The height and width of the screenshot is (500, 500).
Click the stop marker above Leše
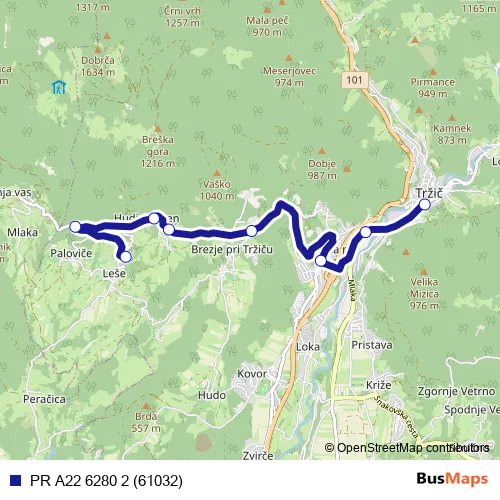126,257
